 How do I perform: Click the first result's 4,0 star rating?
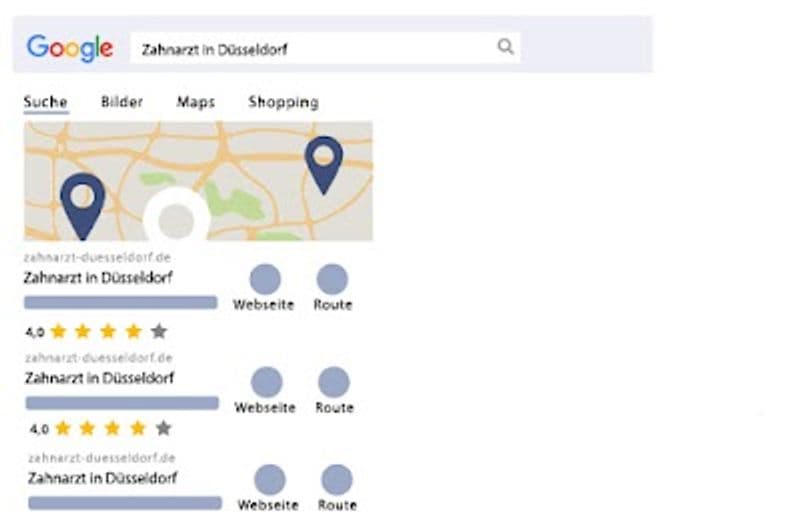(96, 332)
